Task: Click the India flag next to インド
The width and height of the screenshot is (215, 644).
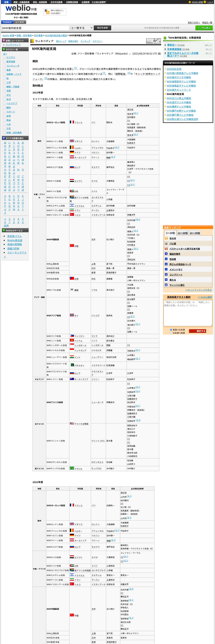Action: (72, 357)
